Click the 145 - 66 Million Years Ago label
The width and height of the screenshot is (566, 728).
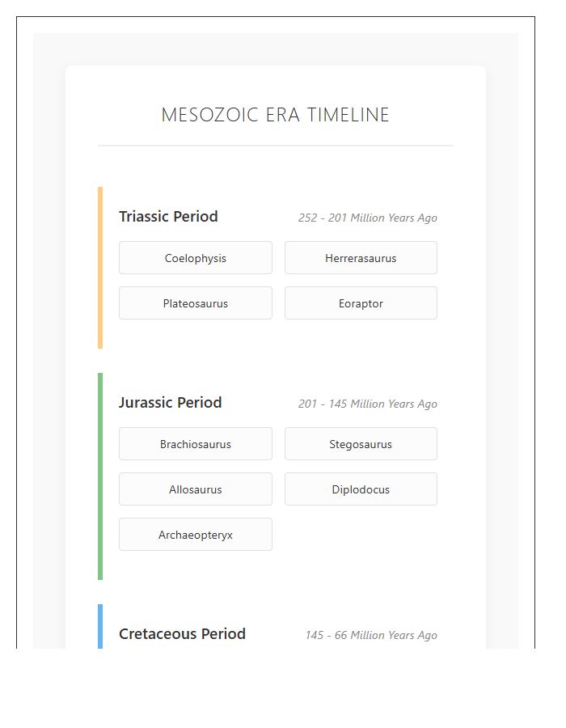370,635
